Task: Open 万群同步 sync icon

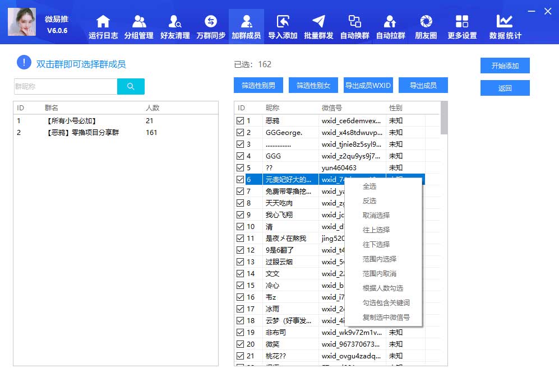Action: 211,22
